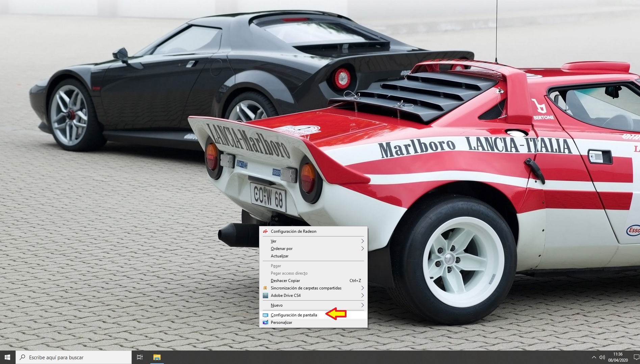
Task: Click the volume speaker icon
Action: (602, 357)
